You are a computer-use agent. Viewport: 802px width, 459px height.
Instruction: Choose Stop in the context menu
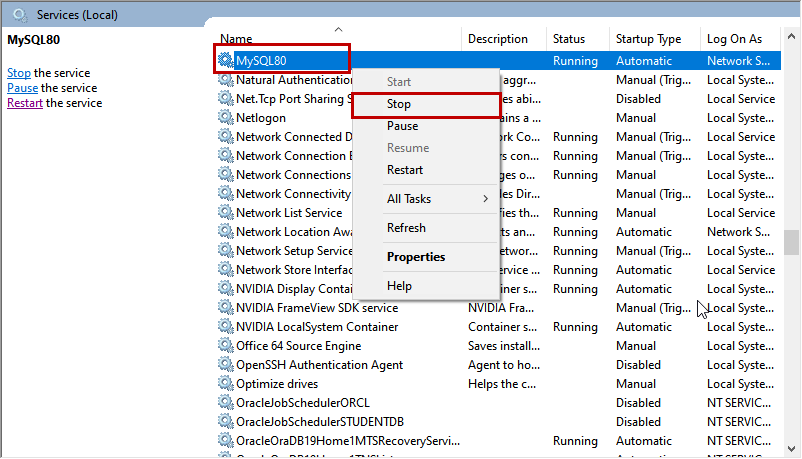pos(399,104)
